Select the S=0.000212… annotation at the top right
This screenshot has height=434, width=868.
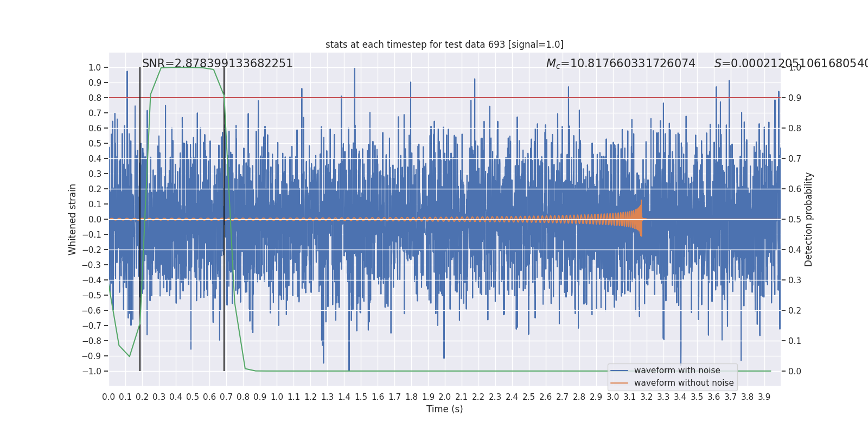pos(791,63)
